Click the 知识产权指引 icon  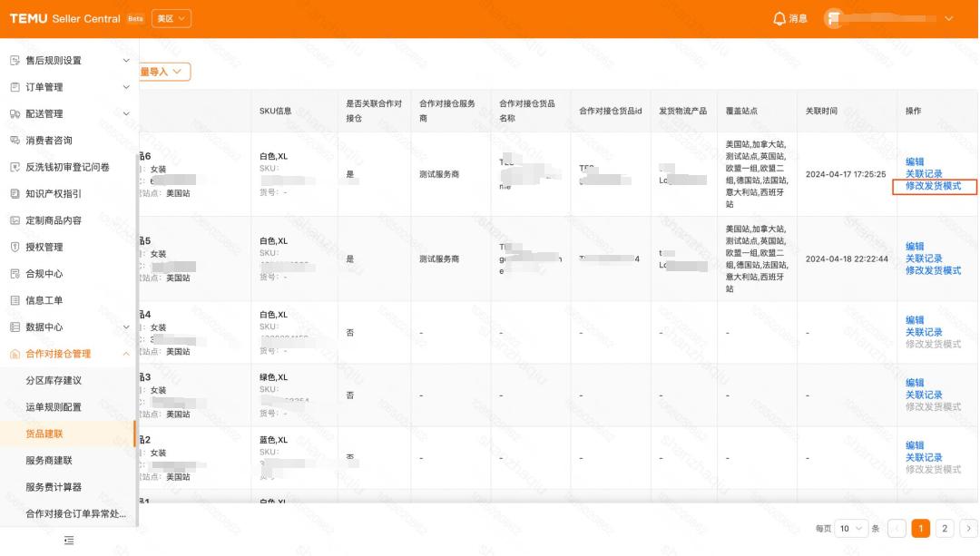click(15, 194)
